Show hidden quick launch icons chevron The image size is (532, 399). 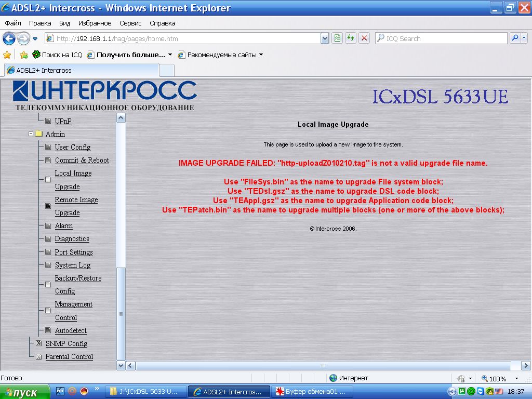pyautogui.click(x=97, y=389)
